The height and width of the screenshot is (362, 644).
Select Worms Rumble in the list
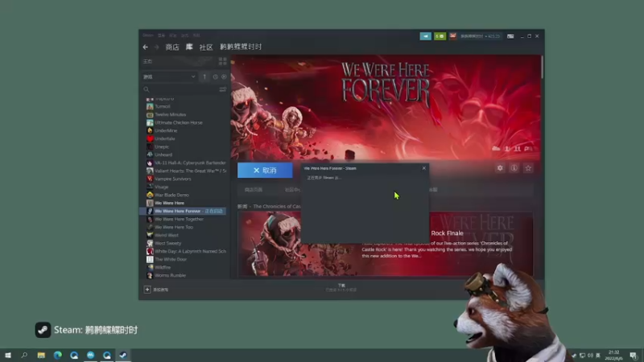point(170,275)
